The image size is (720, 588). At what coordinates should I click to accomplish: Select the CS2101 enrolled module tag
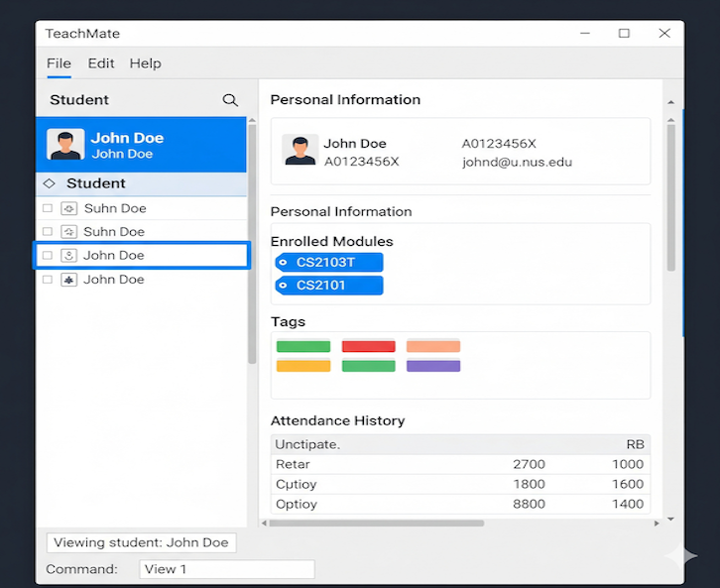[x=328, y=286]
